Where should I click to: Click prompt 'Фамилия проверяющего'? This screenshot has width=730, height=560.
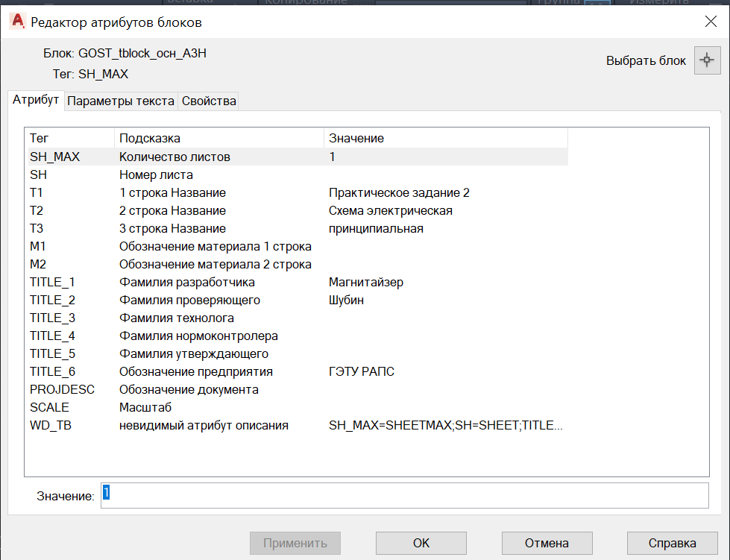pyautogui.click(x=189, y=301)
